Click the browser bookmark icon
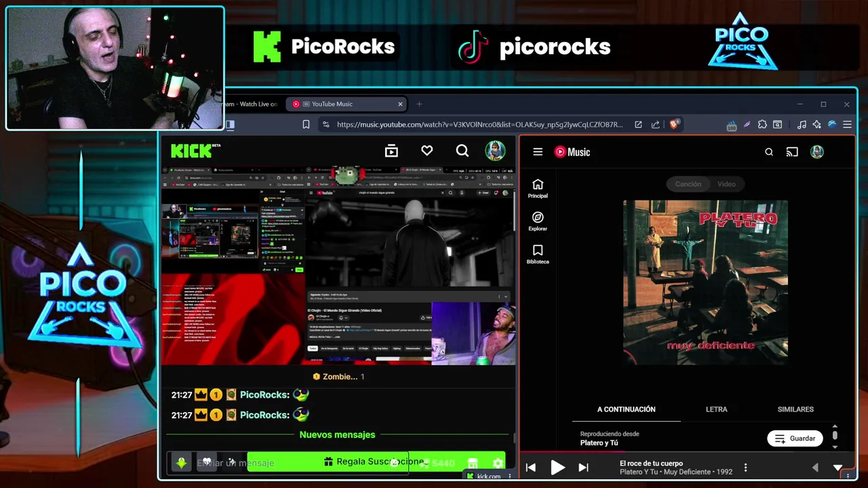The width and height of the screenshot is (868, 488). [x=306, y=124]
